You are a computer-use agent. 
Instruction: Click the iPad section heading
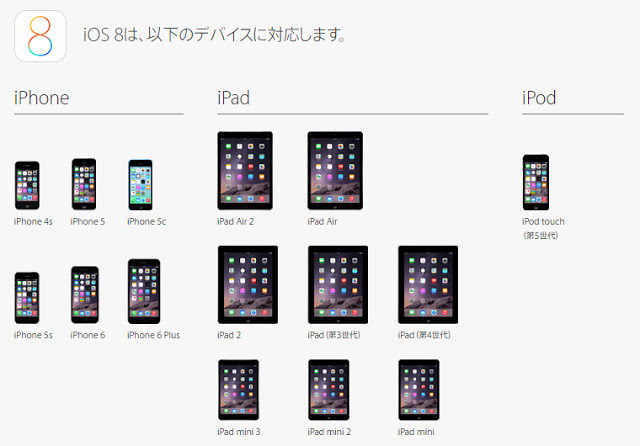tap(233, 98)
